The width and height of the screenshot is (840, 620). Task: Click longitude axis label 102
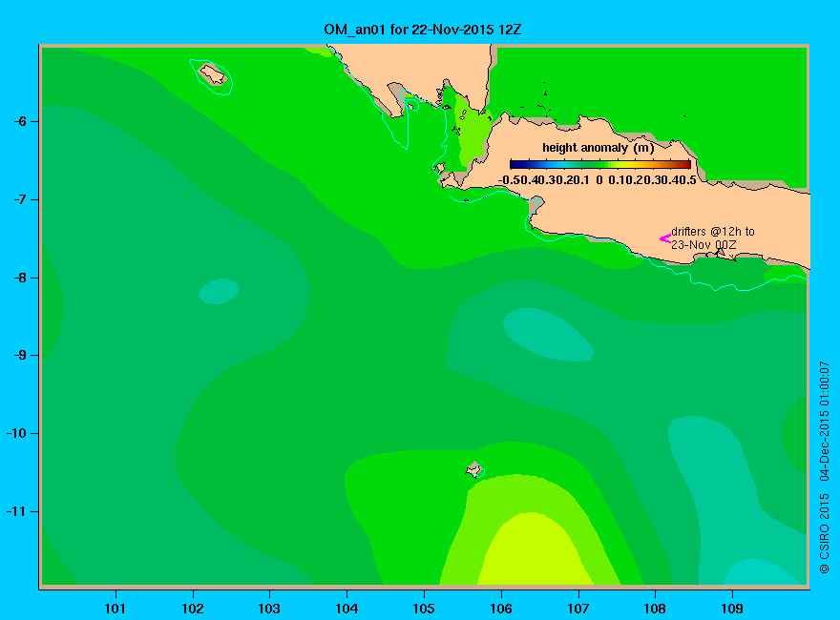pos(192,609)
